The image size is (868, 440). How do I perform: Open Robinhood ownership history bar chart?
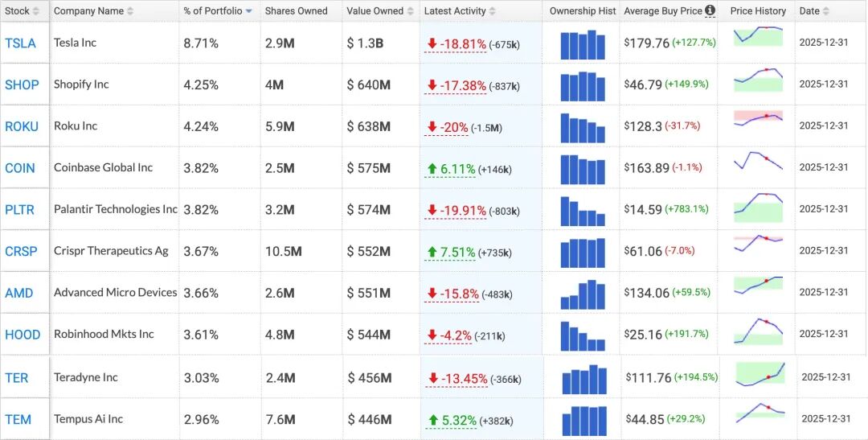583,336
